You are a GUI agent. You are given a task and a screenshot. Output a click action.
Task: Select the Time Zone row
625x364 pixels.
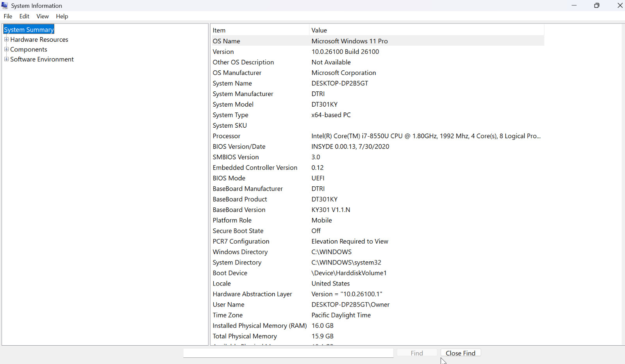tap(378, 315)
